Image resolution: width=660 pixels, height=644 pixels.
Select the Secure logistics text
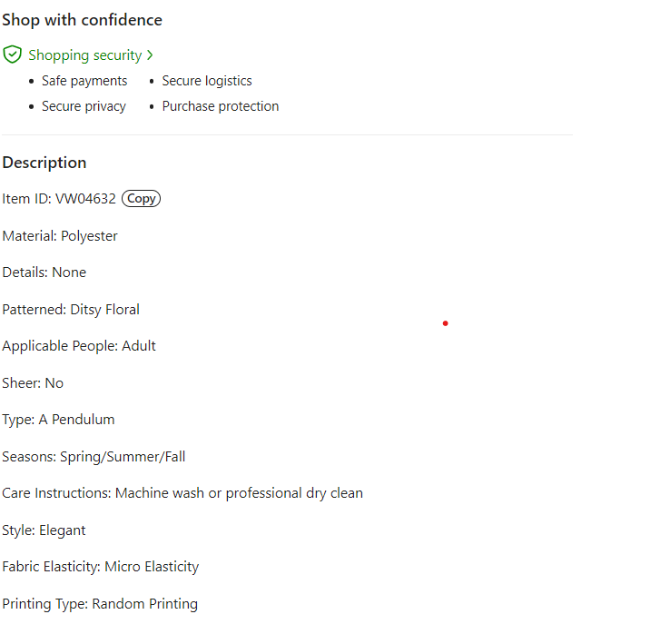point(207,81)
